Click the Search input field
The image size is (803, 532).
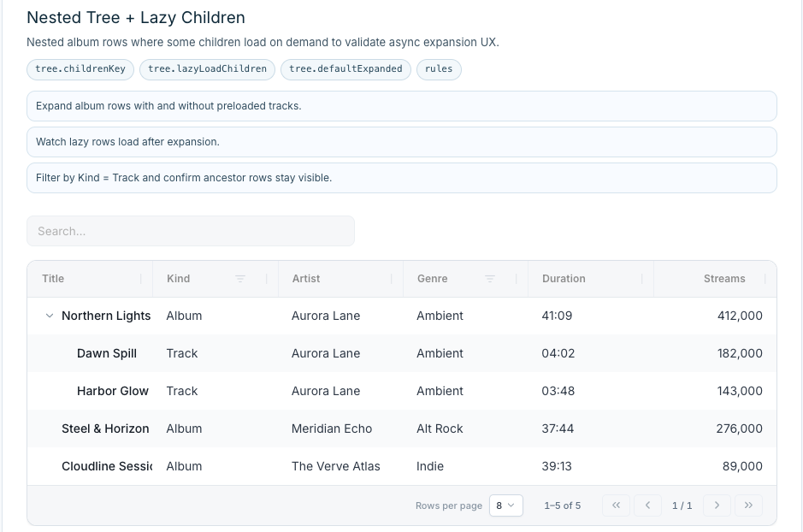coord(191,231)
